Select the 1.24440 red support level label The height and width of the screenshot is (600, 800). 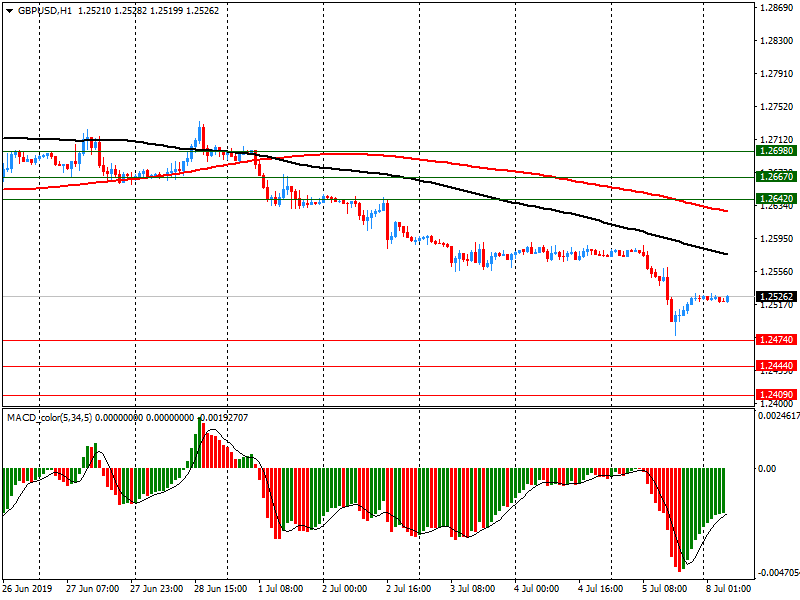(x=776, y=366)
